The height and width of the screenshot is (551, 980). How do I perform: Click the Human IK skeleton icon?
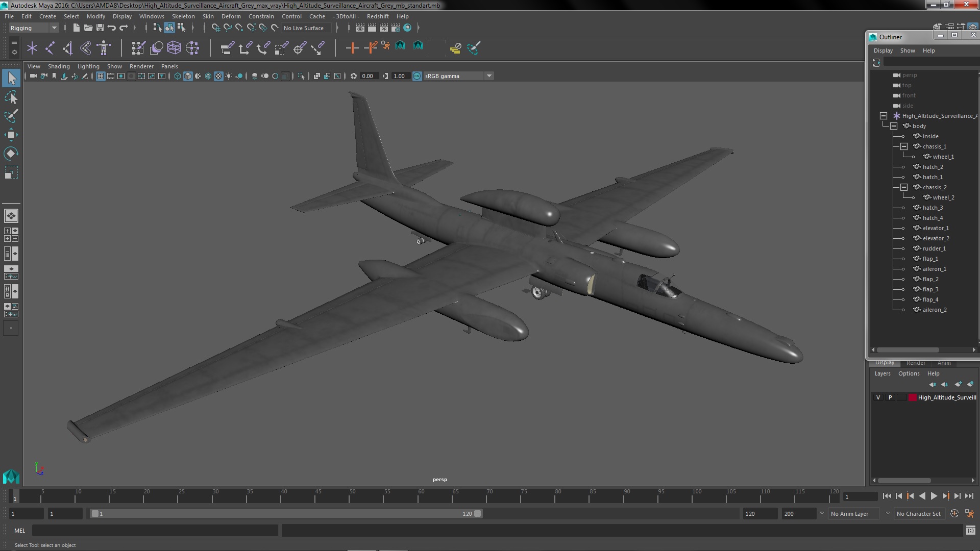click(x=104, y=48)
